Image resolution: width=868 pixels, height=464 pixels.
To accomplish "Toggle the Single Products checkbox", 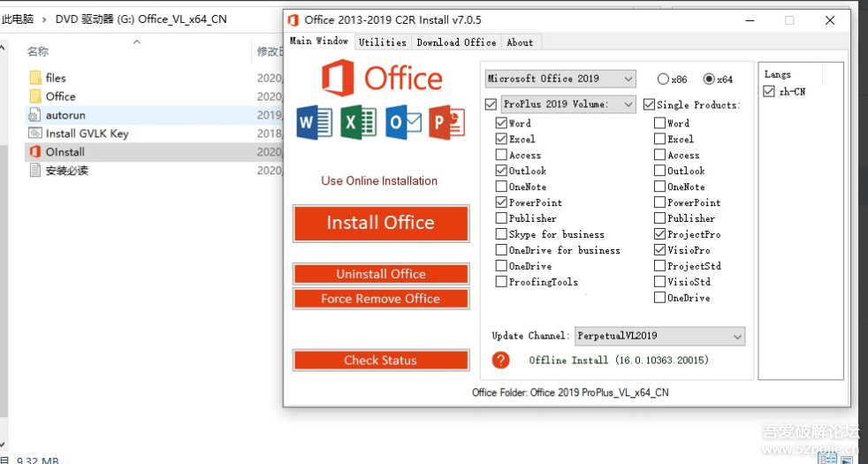I will (649, 104).
